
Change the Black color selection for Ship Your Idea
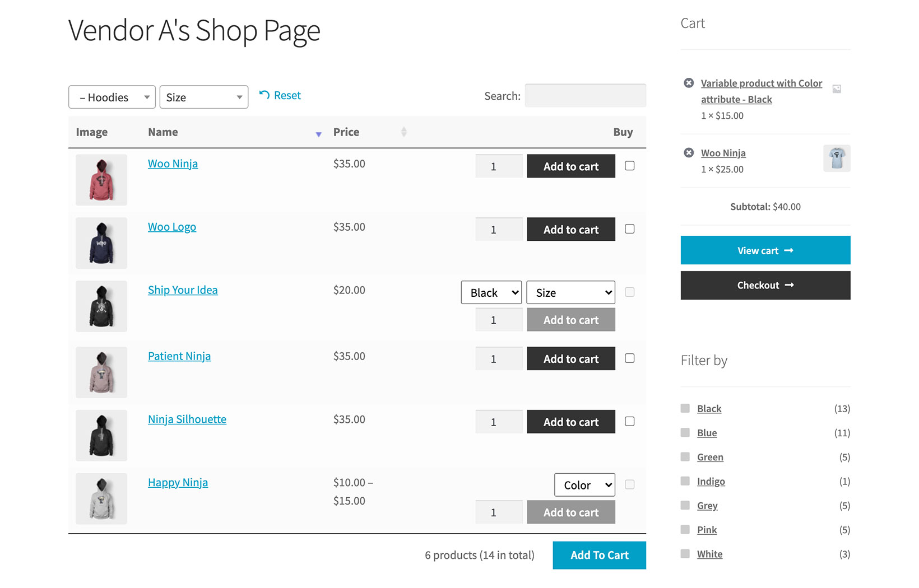(x=491, y=292)
